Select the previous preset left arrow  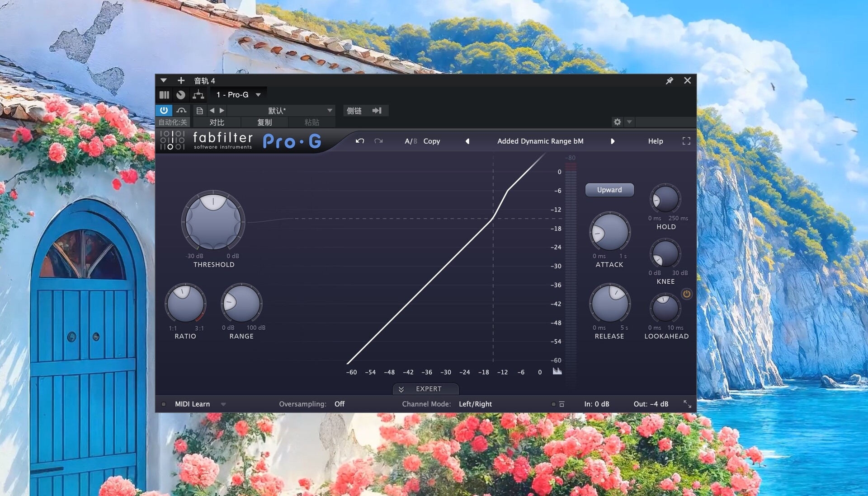[x=467, y=141]
